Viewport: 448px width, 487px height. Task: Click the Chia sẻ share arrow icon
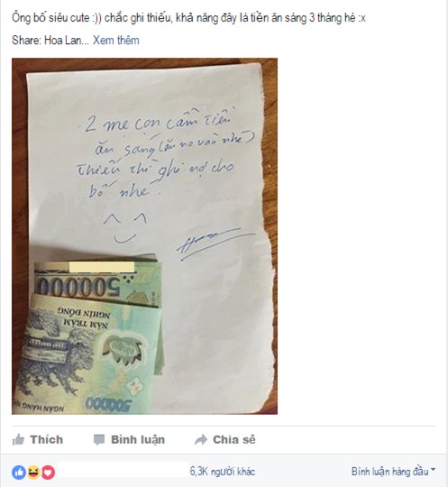pos(201,439)
